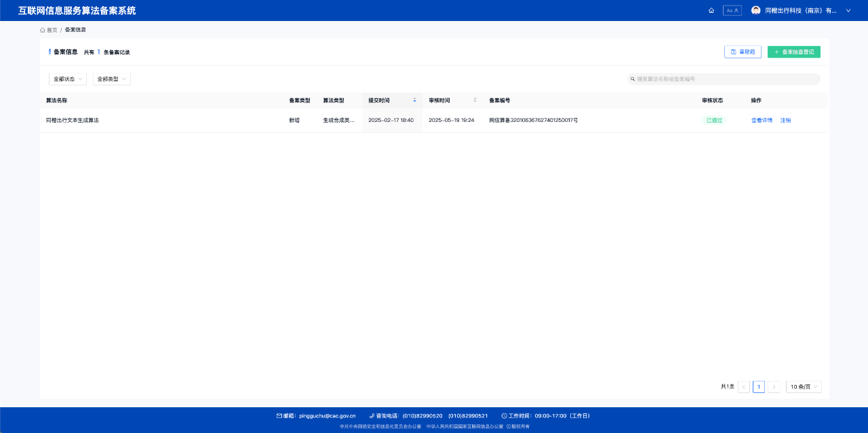
Task: Sort by 提交时间 using its sort icon
Action: (414, 100)
